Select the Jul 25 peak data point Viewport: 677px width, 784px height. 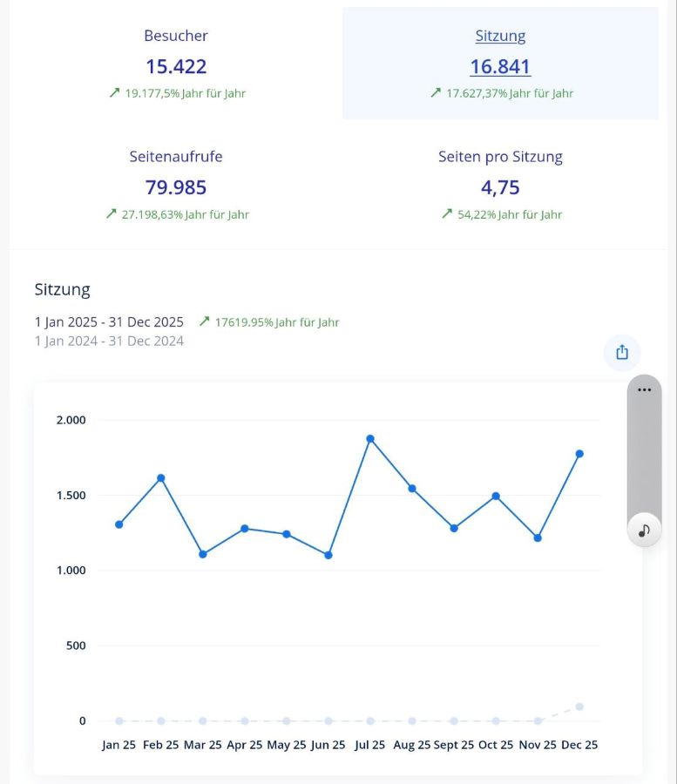pyautogui.click(x=370, y=439)
